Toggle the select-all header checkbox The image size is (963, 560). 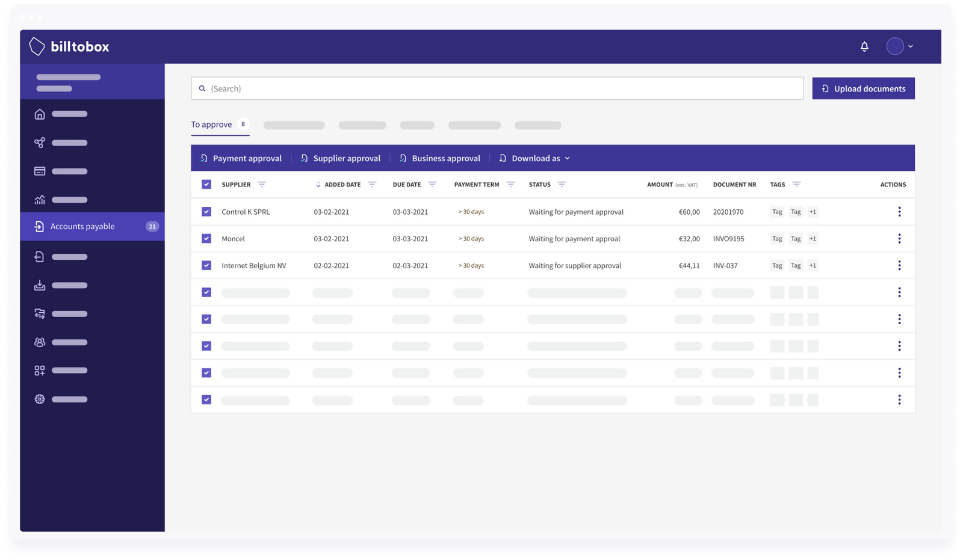pyautogui.click(x=206, y=185)
